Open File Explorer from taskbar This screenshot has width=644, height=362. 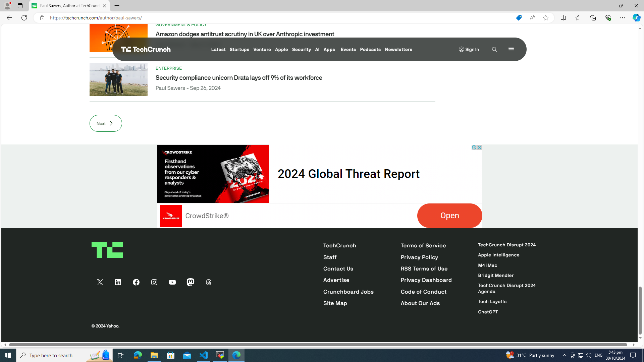154,355
